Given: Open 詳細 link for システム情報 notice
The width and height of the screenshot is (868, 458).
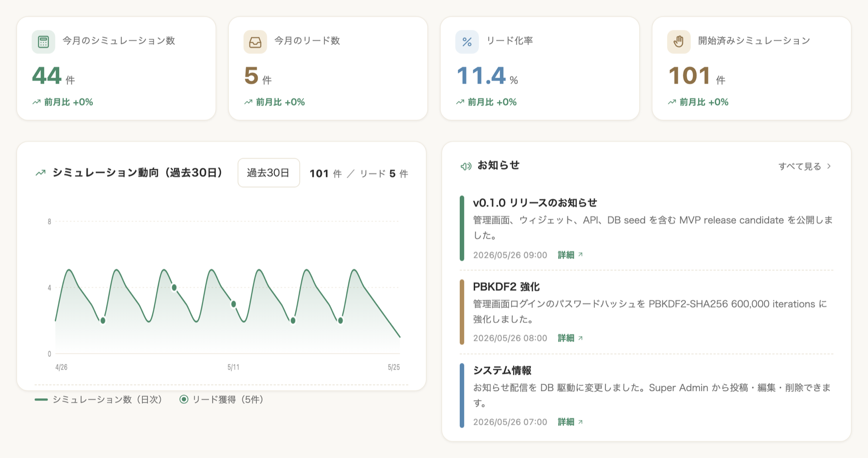Looking at the screenshot, I should [570, 422].
